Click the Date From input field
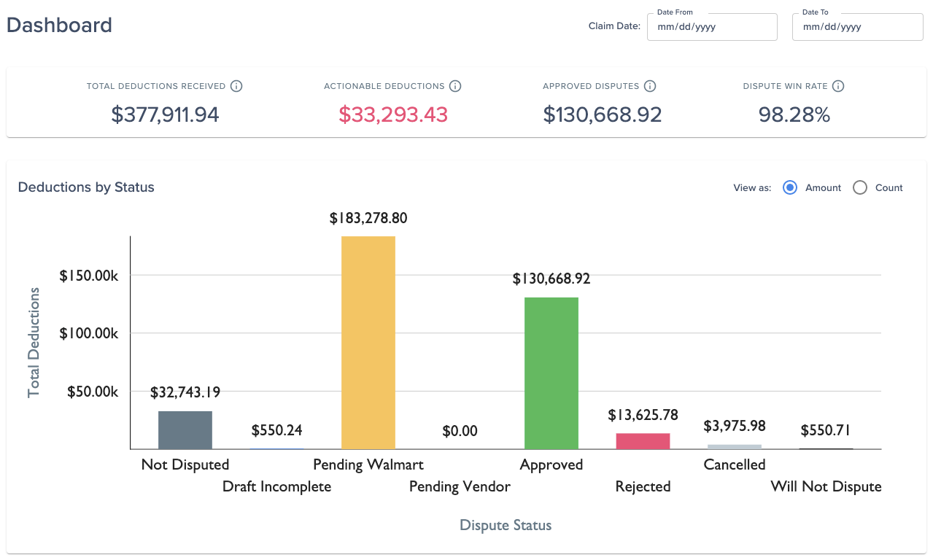Image resolution: width=933 pixels, height=560 pixels. [712, 27]
